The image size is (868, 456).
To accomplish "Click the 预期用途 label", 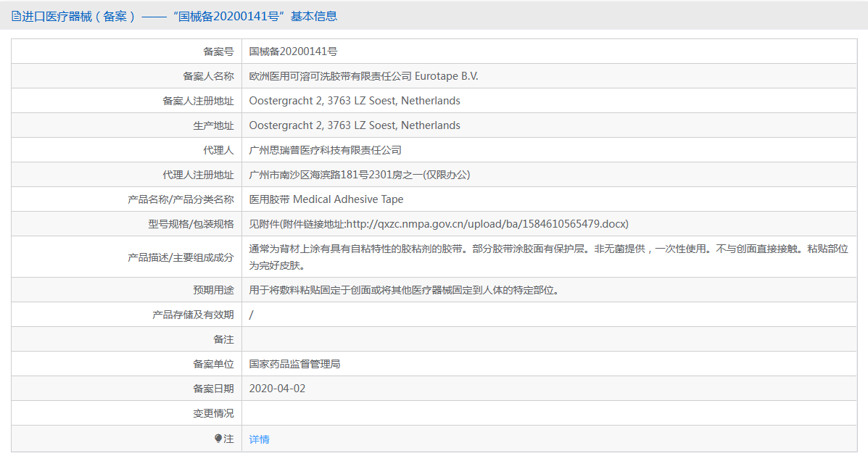I will point(214,290).
